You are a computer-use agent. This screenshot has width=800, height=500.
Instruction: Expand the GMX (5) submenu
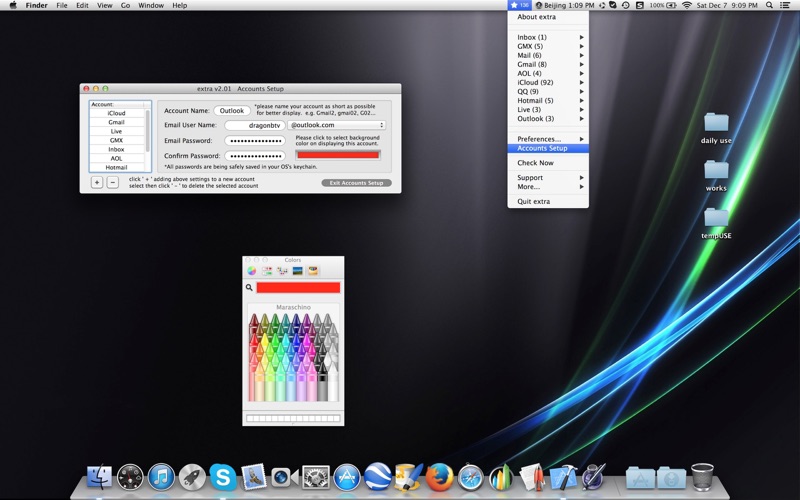pyautogui.click(x=548, y=46)
